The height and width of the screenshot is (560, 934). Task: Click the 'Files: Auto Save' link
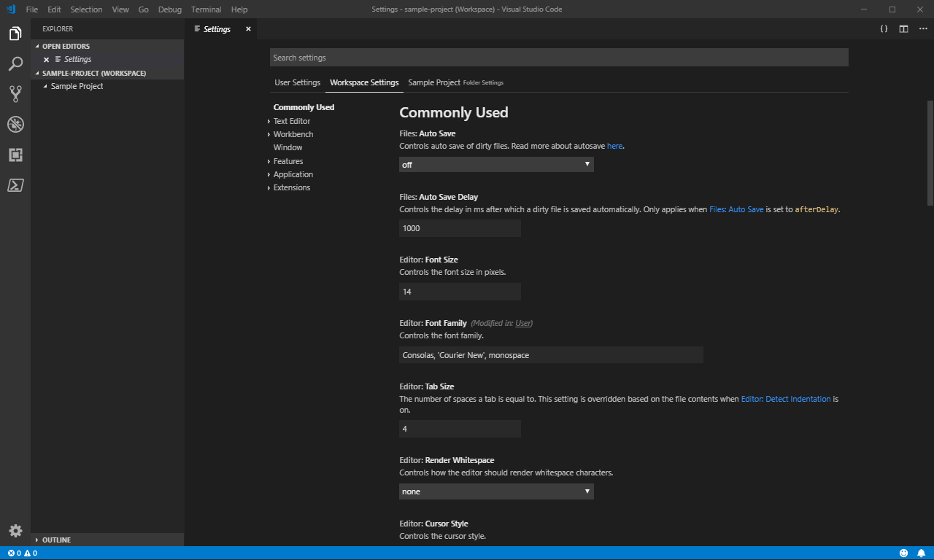736,209
